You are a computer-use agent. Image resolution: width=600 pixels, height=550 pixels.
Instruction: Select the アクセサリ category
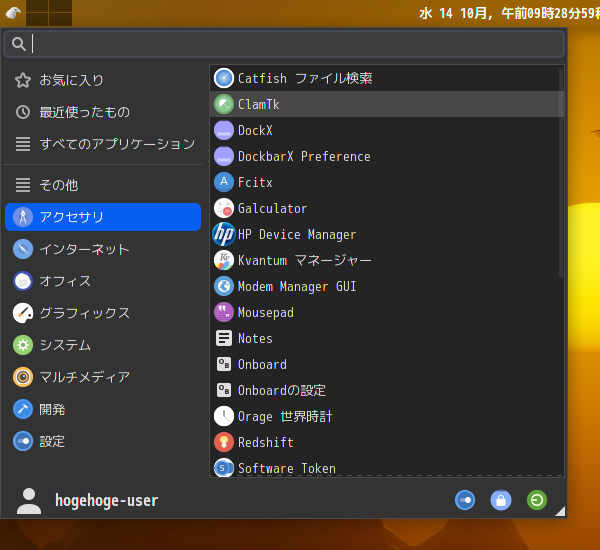pyautogui.click(x=103, y=217)
